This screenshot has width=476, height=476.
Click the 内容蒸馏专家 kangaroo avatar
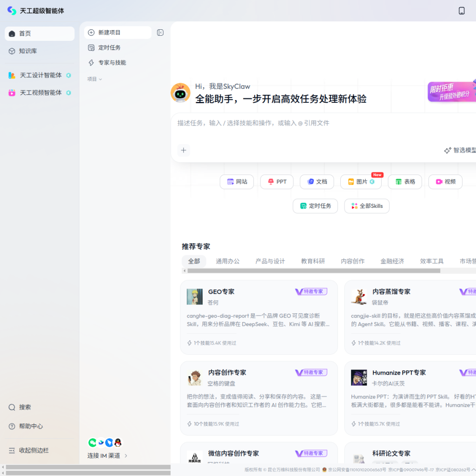tap(359, 297)
